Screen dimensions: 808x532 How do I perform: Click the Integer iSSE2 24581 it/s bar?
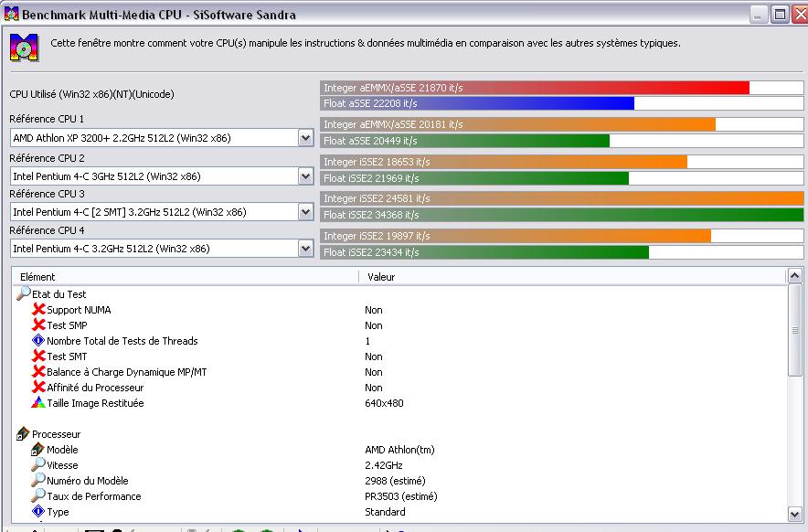[x=562, y=198]
